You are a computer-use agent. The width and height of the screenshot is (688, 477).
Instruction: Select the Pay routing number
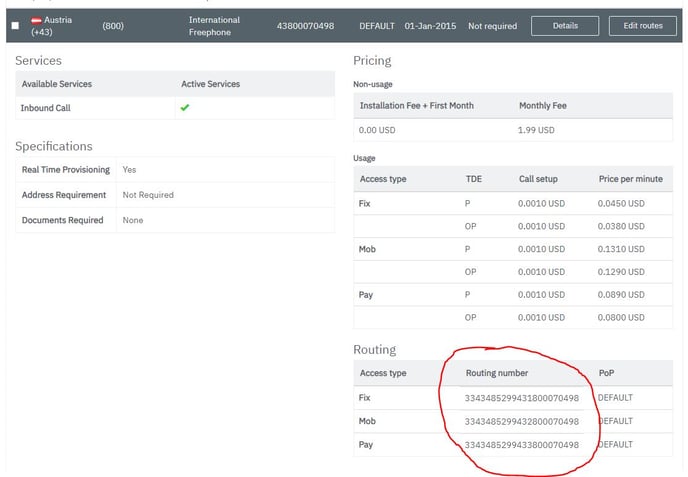[x=521, y=444]
